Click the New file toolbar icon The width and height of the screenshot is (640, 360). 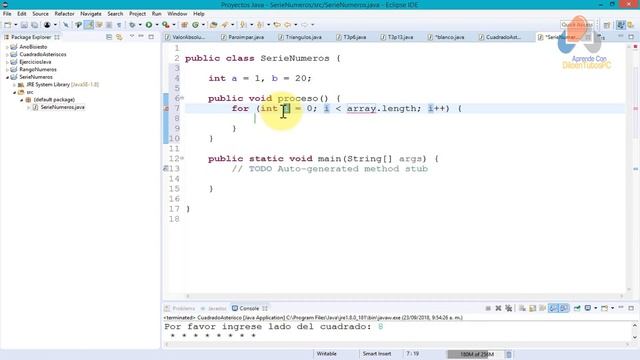point(7,25)
